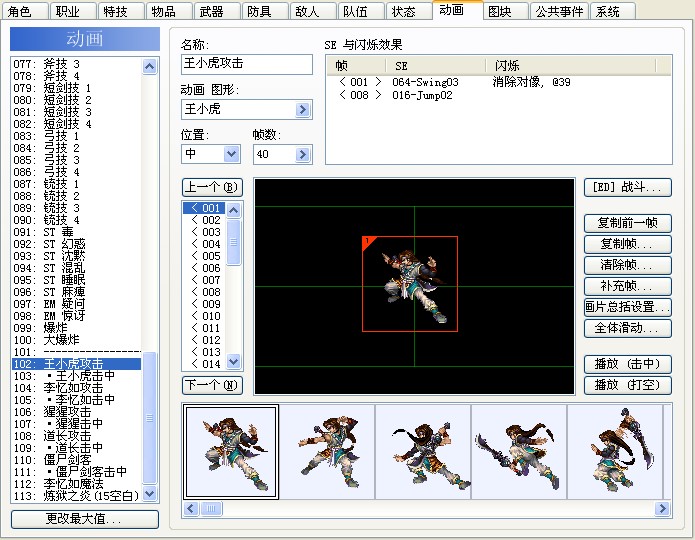Screen dimensions: 695x540
Task: Select animation 106: 猩猩攻击
Action: 76,412
